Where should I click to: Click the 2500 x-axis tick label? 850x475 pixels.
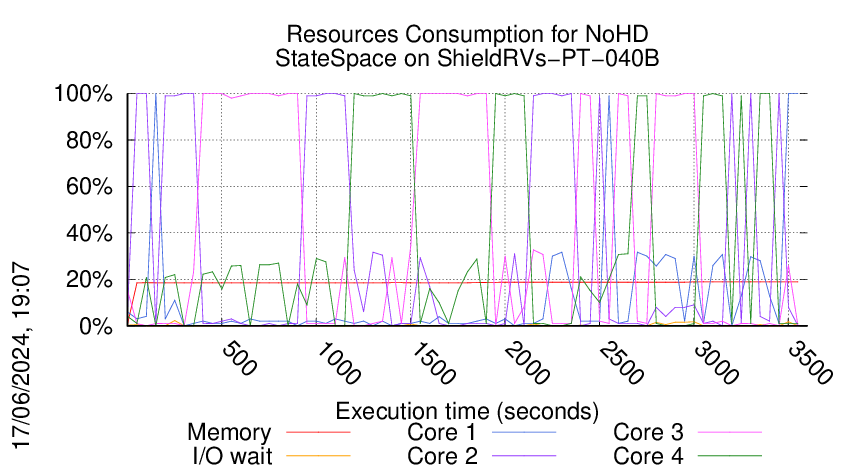click(x=621, y=363)
